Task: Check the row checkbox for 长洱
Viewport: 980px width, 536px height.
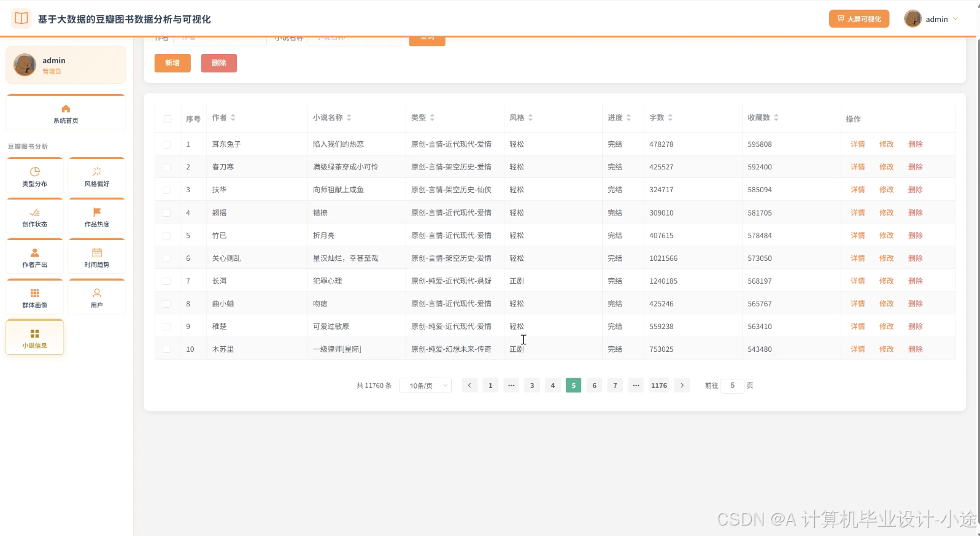Action: tap(166, 281)
